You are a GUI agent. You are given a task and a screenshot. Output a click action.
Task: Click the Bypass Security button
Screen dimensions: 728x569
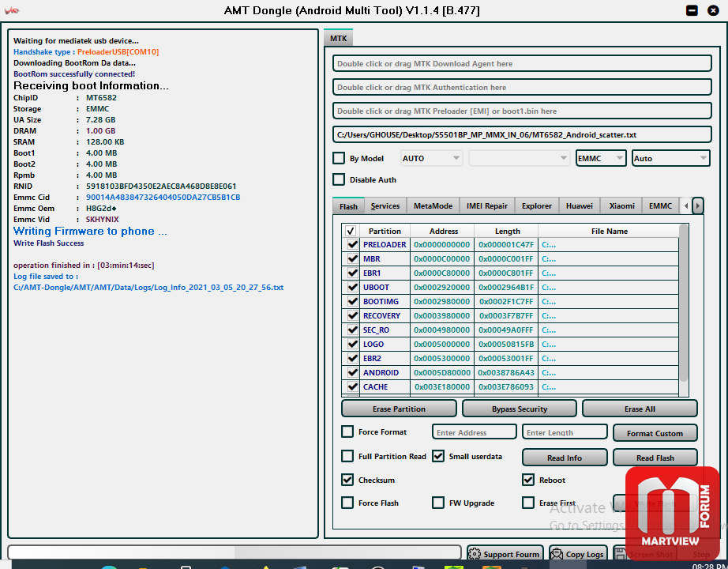(520, 409)
